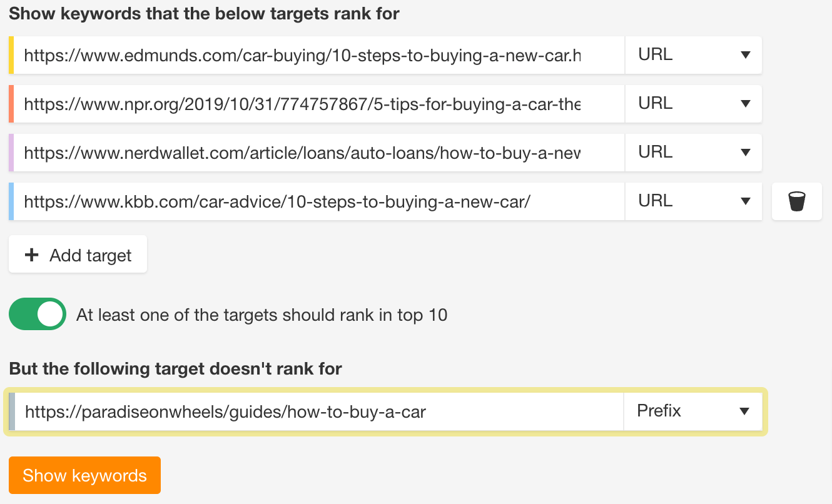This screenshot has height=504, width=832.
Task: Click the dropdown arrow beside first URL selector
Action: [x=744, y=54]
